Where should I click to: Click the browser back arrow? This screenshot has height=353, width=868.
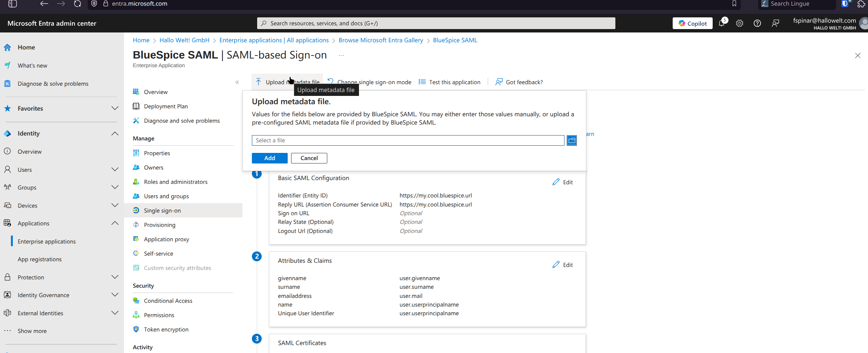(x=44, y=4)
